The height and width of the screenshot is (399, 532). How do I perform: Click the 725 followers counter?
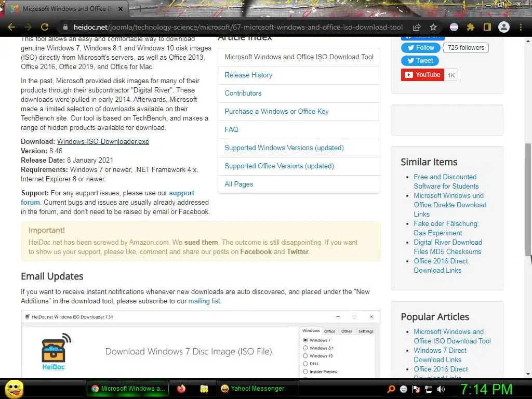(466, 48)
